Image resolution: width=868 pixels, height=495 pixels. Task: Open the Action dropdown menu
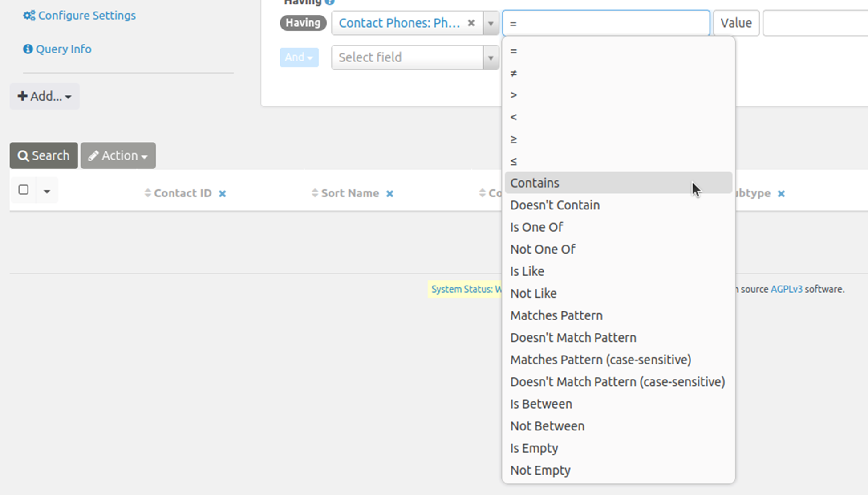(118, 155)
